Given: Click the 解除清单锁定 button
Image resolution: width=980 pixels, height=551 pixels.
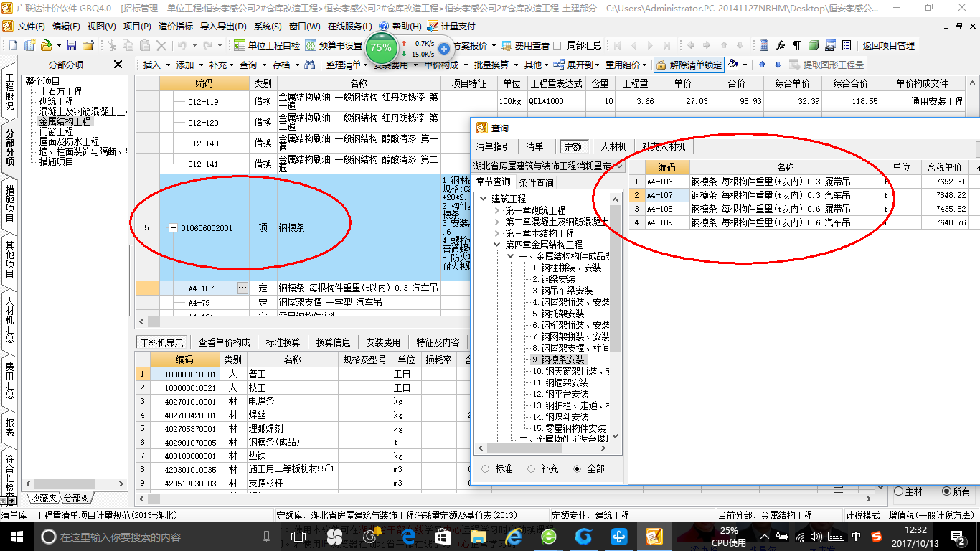Looking at the screenshot, I should pos(689,65).
